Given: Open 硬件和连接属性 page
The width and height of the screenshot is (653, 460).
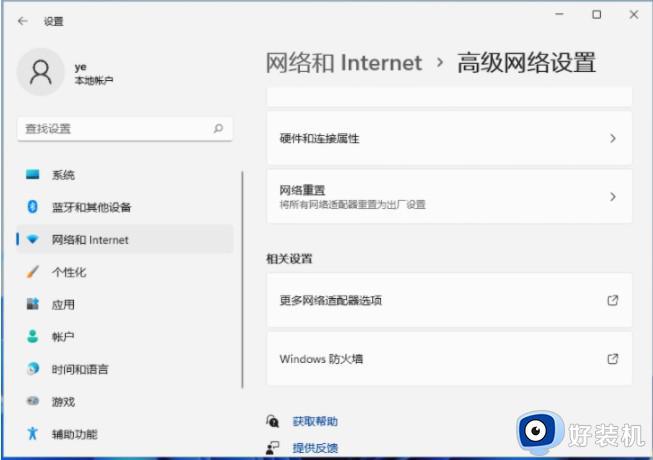Looking at the screenshot, I should 449,138.
